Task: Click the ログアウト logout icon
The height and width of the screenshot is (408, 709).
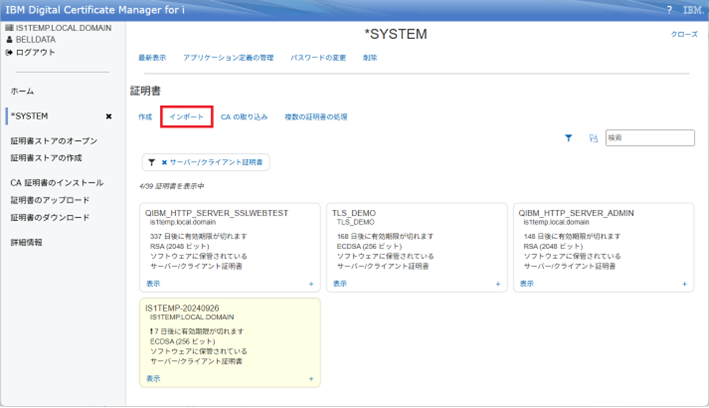Action: [x=10, y=52]
